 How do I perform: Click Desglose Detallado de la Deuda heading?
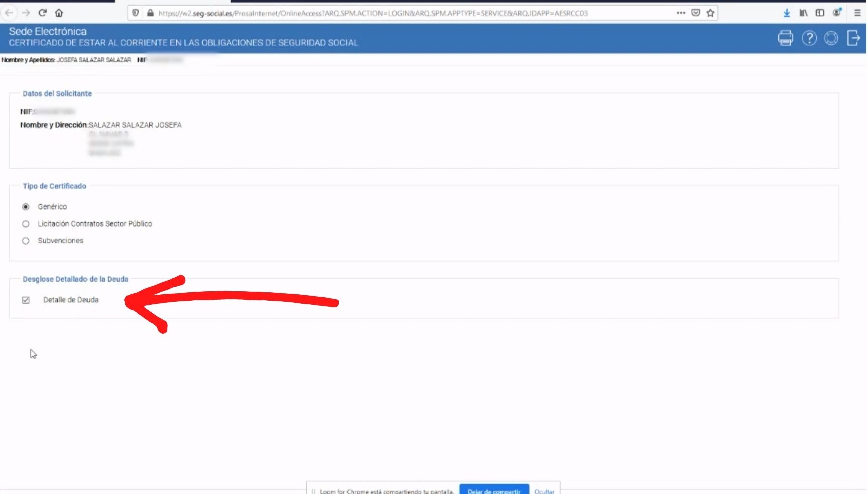point(75,279)
